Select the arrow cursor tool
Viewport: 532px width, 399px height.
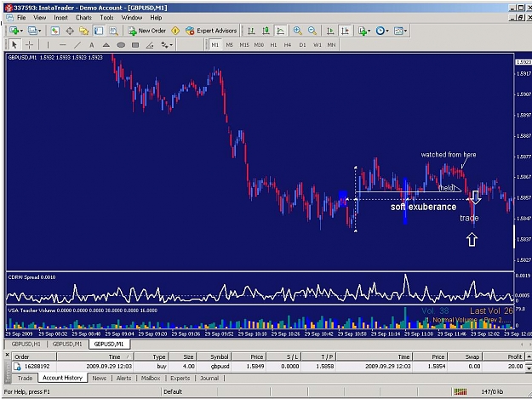click(x=14, y=45)
